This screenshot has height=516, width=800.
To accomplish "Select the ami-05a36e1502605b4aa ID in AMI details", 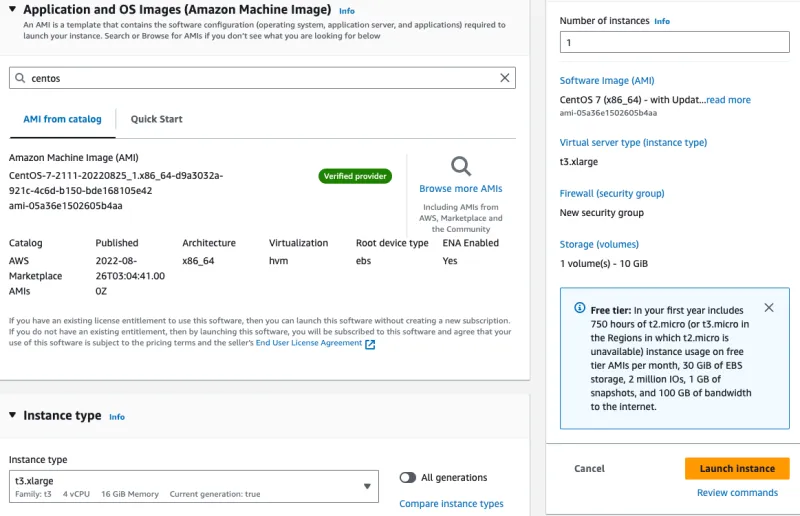I will pos(65,206).
